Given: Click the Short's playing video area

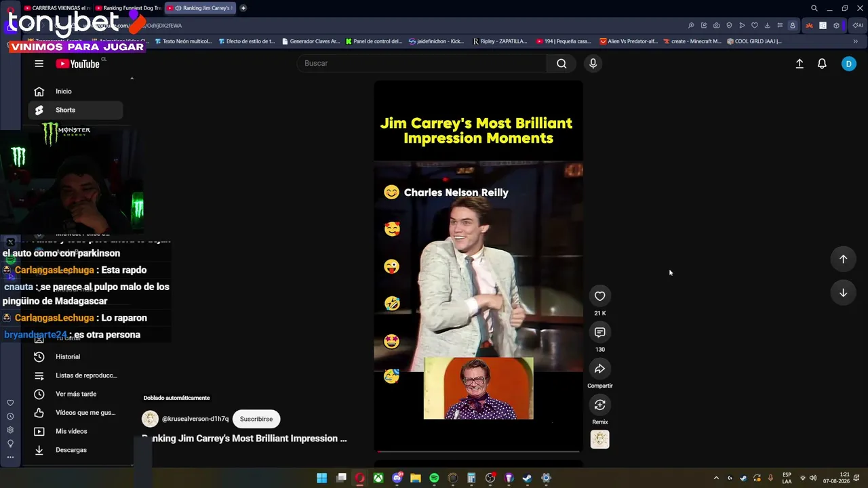Looking at the screenshot, I should (478, 266).
